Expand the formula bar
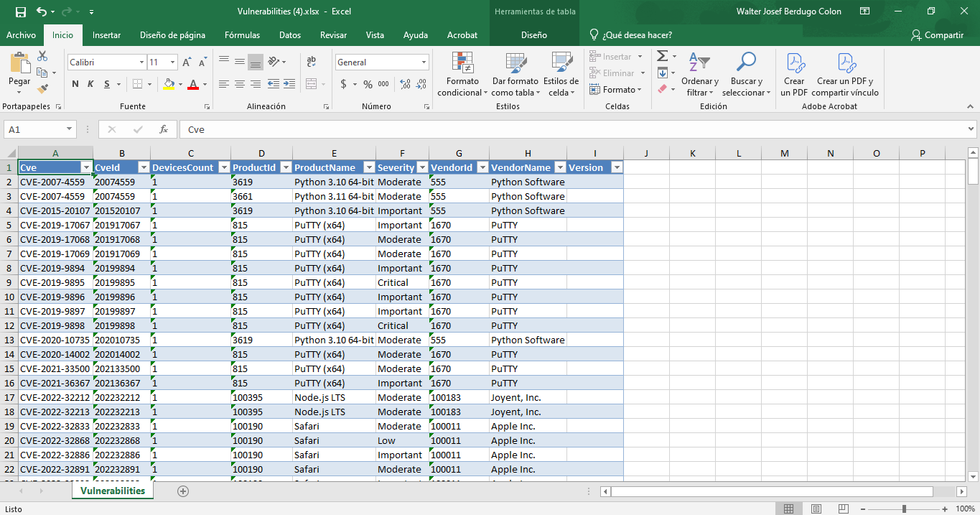The height and width of the screenshot is (515, 980). click(x=971, y=129)
